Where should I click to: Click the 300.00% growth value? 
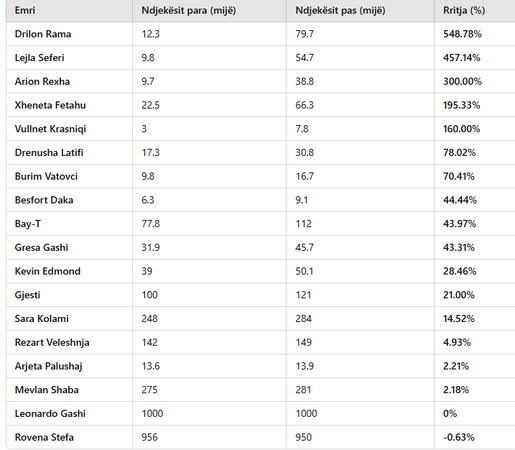[x=462, y=81]
